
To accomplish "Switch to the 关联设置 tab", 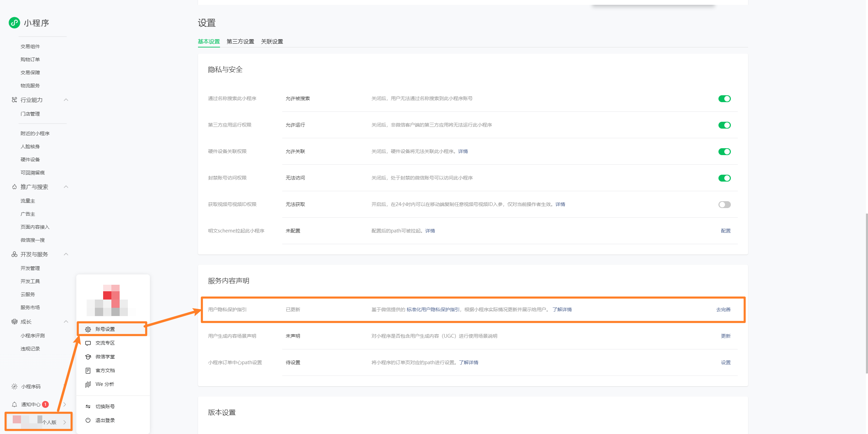I will tap(272, 41).
